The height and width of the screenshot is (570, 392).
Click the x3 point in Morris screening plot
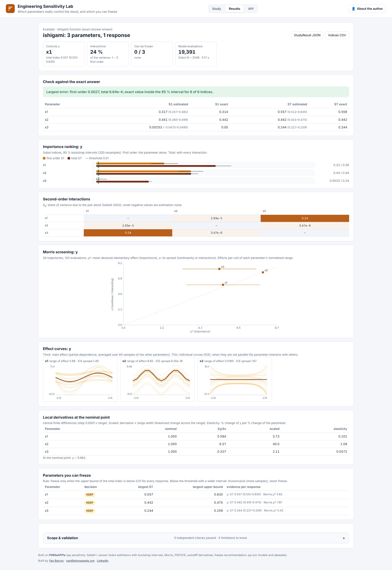click(219, 269)
